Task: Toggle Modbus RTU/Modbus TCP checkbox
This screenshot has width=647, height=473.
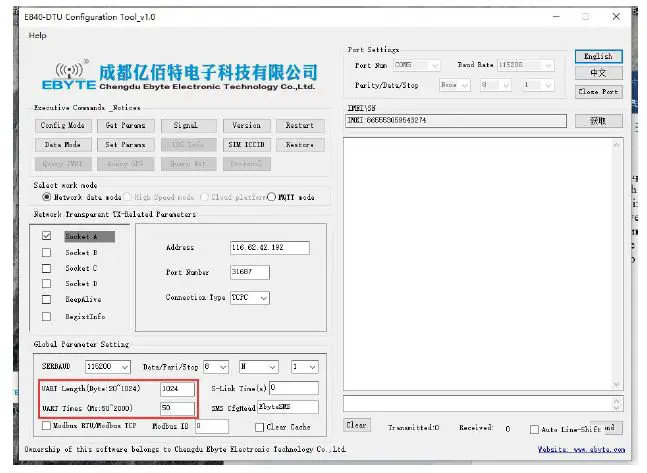Action: coord(47,426)
